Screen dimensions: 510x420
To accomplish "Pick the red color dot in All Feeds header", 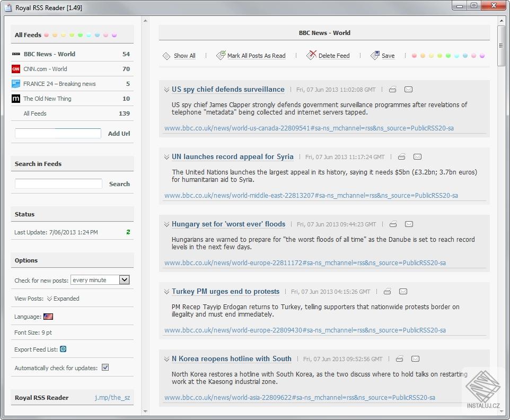I will (47, 35).
